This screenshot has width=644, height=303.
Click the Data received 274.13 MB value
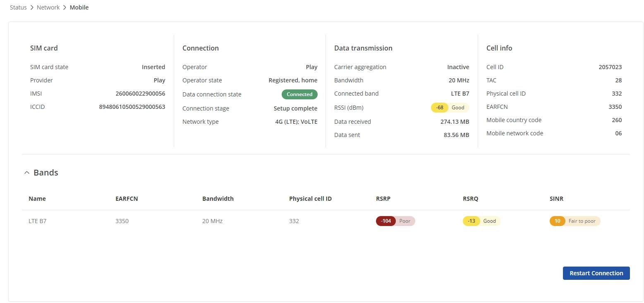[455, 122]
